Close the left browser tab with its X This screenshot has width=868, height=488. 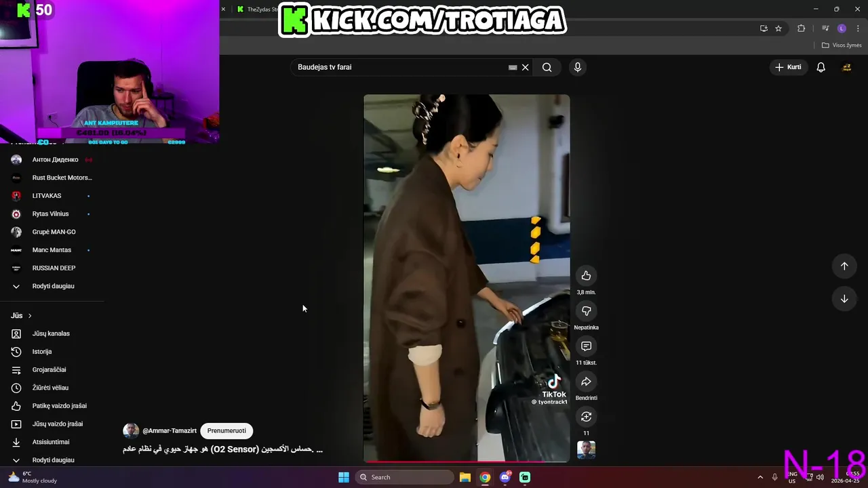223,9
